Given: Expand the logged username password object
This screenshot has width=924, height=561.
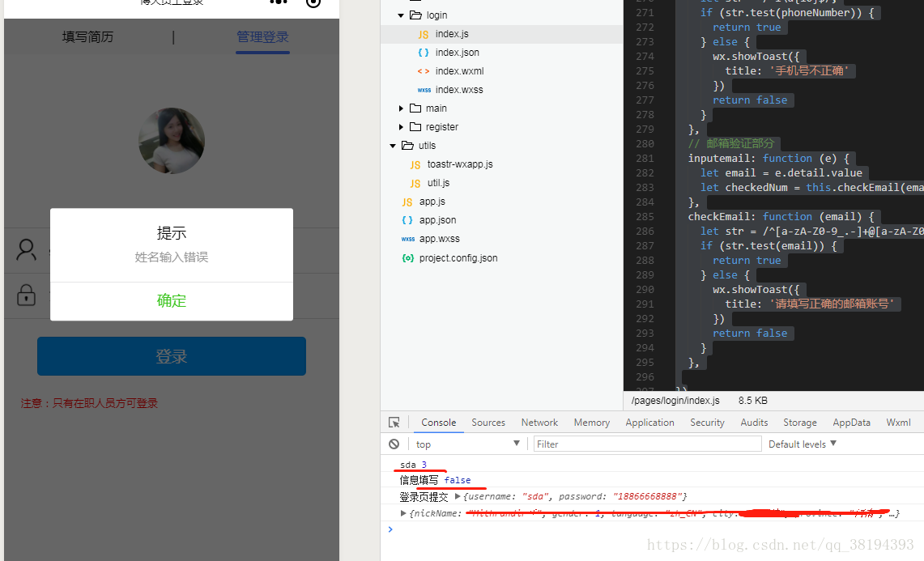Looking at the screenshot, I should (x=458, y=496).
